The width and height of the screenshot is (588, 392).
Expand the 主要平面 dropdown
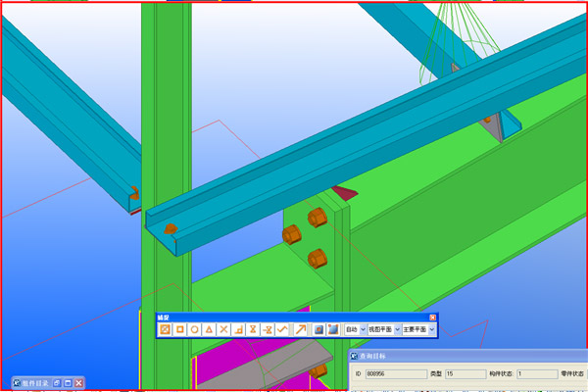pos(432,330)
